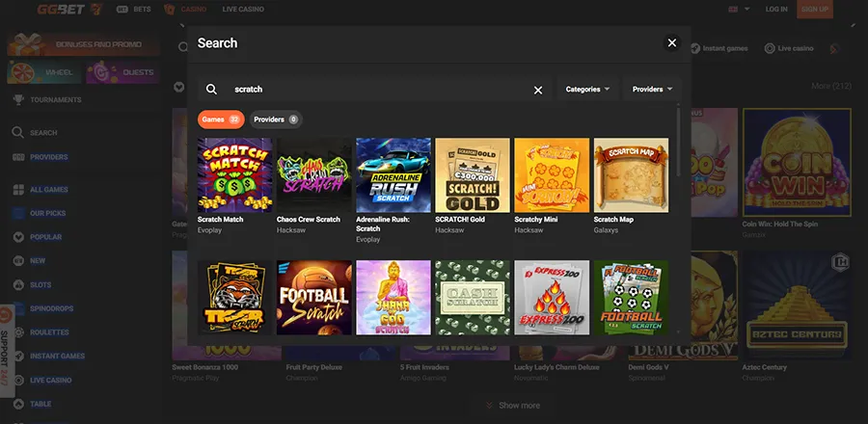Click Search in the sidebar
868x424 pixels.
click(35, 133)
